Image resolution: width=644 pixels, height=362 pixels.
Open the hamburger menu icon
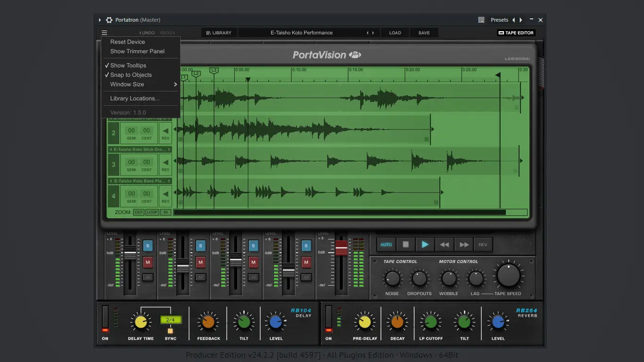(104, 33)
